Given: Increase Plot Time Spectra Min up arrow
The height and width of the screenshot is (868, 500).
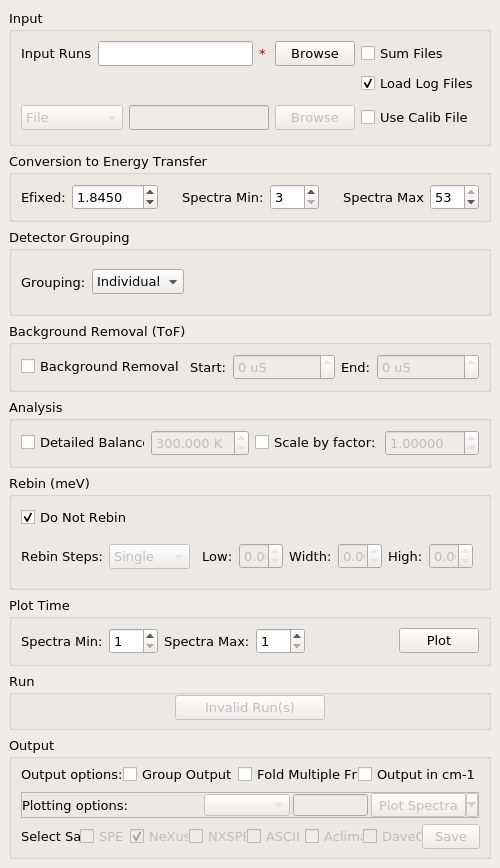Looking at the screenshot, I should click(150, 636).
